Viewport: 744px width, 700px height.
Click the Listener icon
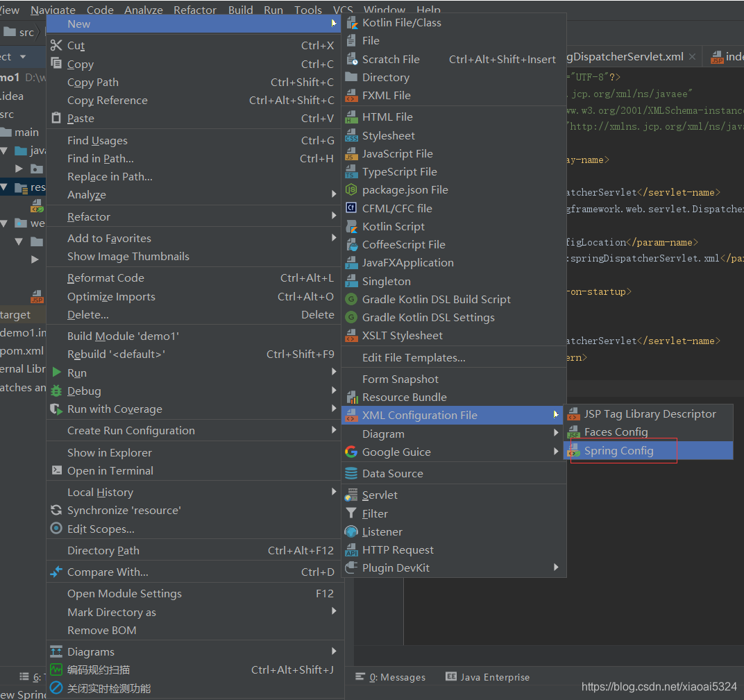[x=352, y=531]
